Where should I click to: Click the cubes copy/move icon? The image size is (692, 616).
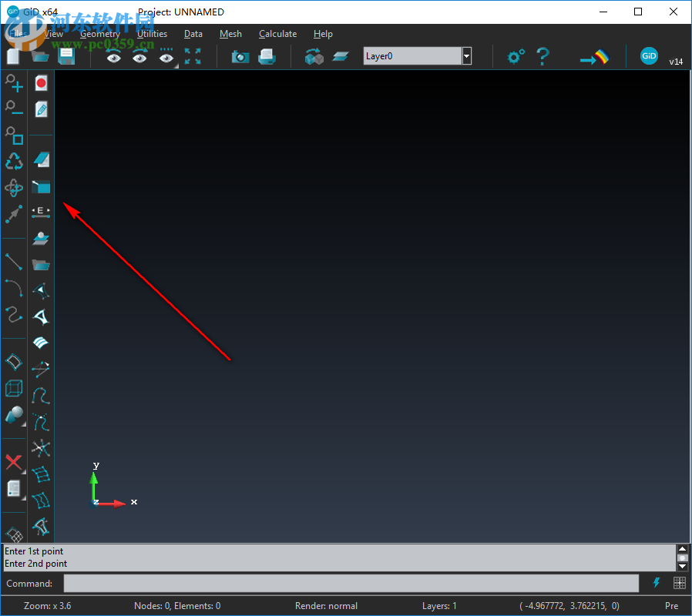click(x=314, y=56)
